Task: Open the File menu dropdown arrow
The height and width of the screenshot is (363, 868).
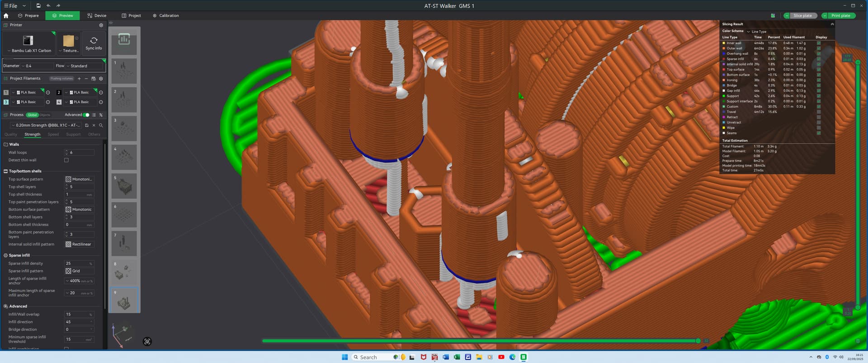Action: pos(24,6)
